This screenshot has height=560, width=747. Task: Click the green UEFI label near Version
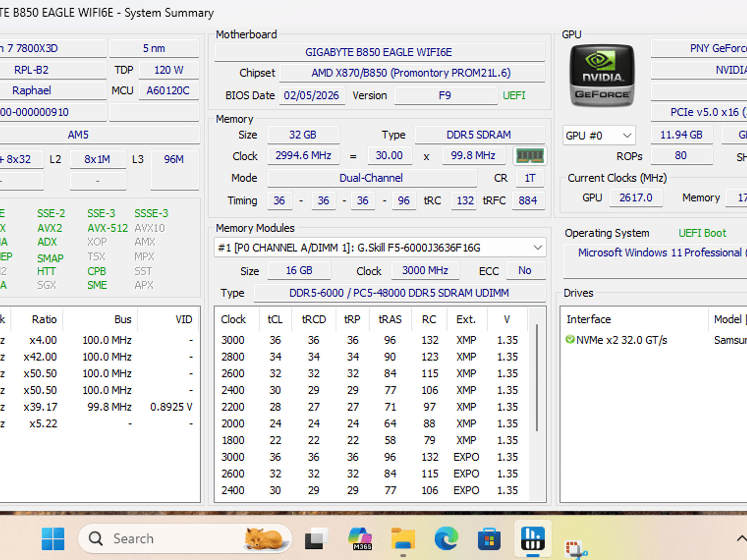tap(514, 96)
